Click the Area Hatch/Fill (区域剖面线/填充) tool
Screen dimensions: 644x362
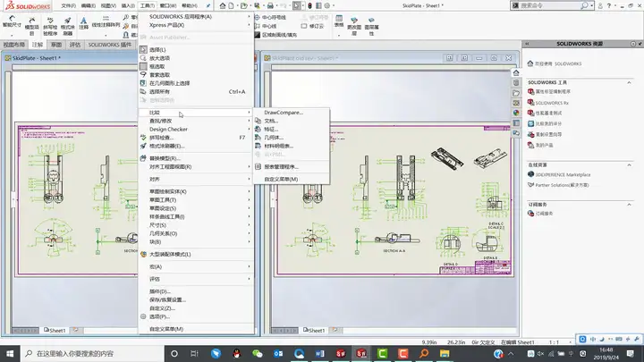point(275,35)
